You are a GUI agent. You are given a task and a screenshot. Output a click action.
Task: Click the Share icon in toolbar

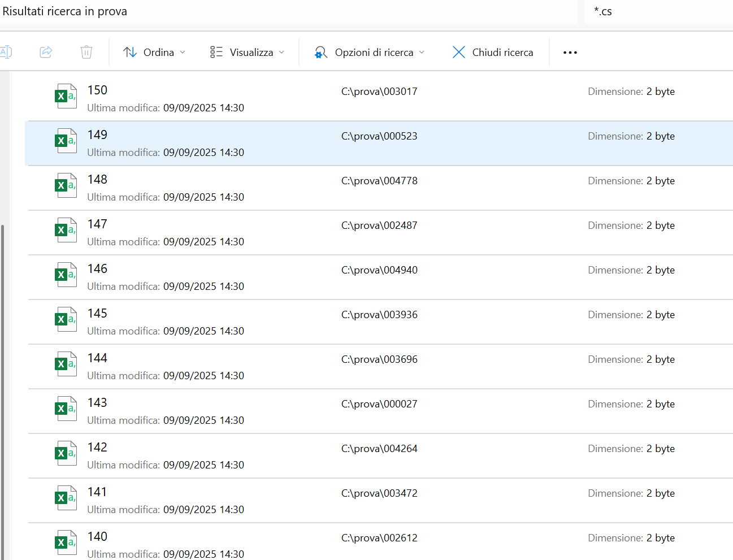46,53
